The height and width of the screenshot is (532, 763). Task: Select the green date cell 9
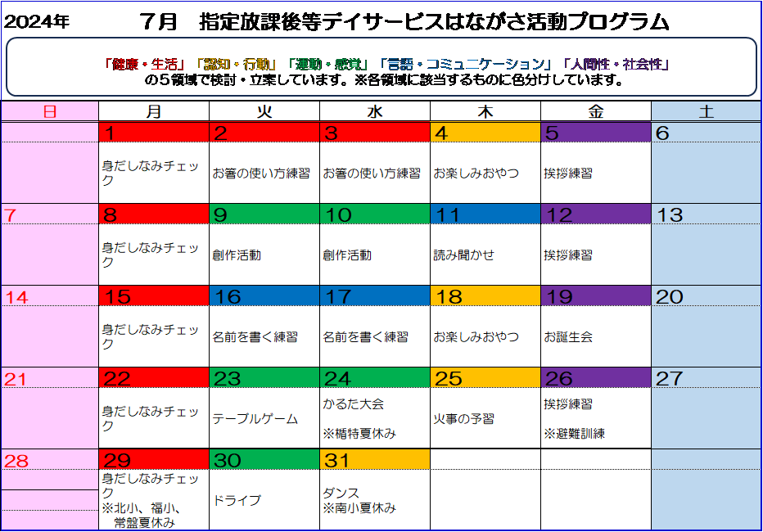point(264,214)
